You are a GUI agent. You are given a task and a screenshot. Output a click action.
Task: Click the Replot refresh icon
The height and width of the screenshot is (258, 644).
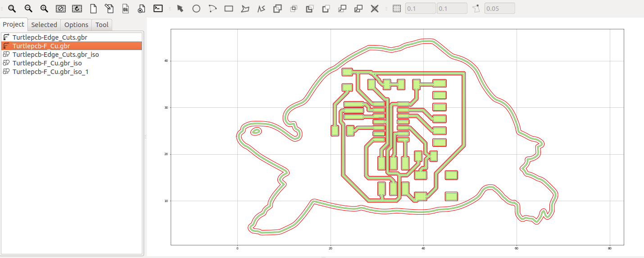[77, 8]
